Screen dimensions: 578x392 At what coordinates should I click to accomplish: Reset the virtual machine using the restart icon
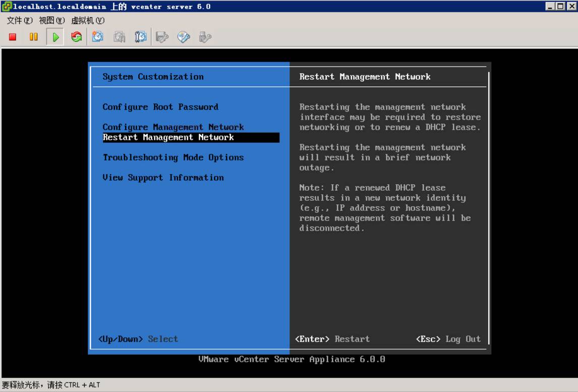[x=76, y=37]
